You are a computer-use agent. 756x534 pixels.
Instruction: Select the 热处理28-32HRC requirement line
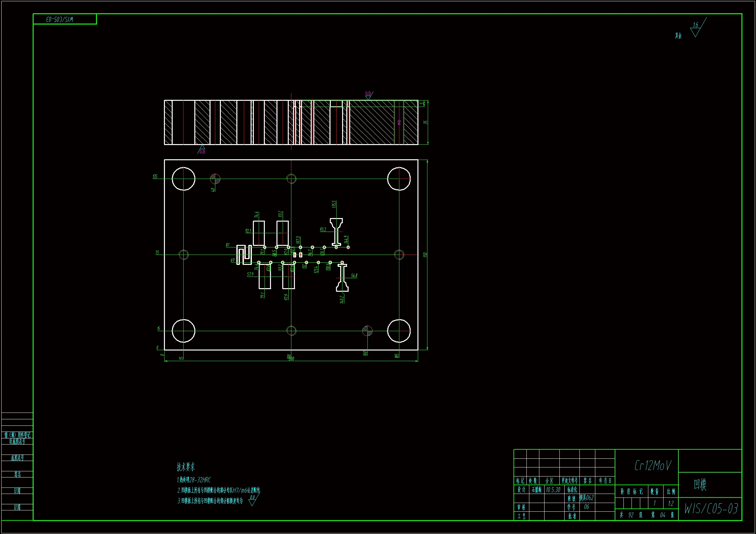coord(194,480)
